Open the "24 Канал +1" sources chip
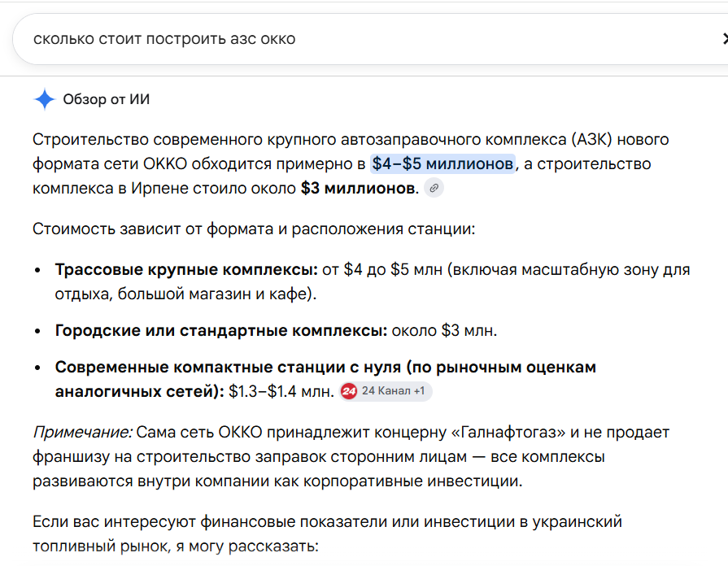728x566 pixels. (386, 391)
